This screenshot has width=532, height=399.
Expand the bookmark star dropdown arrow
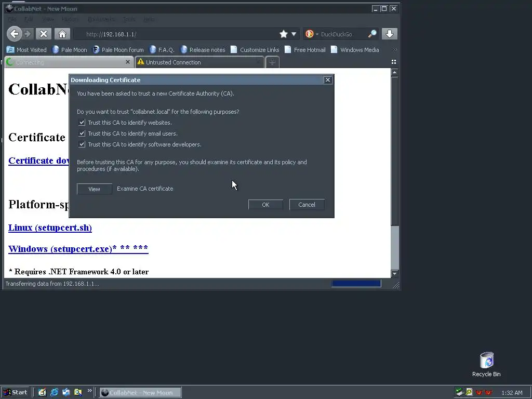pyautogui.click(x=294, y=34)
